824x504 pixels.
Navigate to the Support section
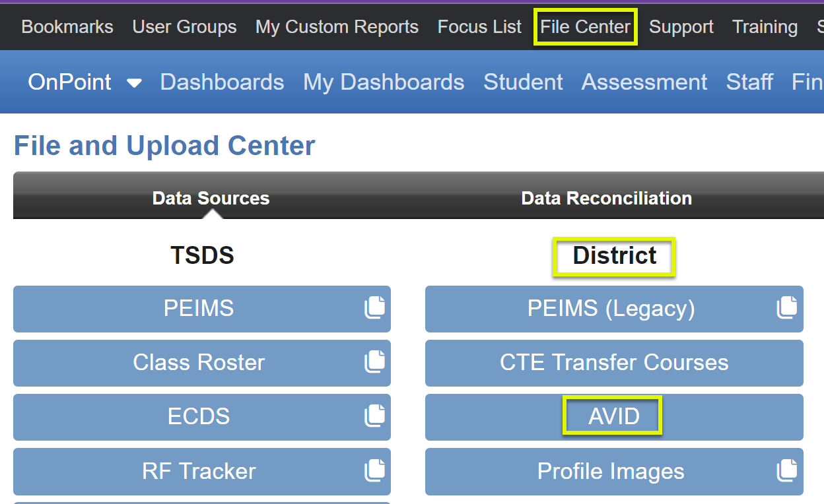[681, 26]
